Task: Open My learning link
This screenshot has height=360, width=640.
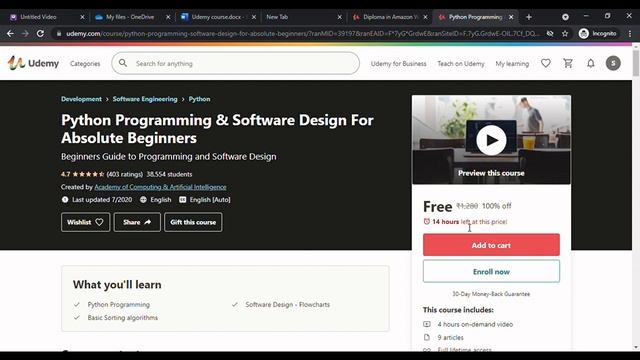Action: tap(512, 64)
